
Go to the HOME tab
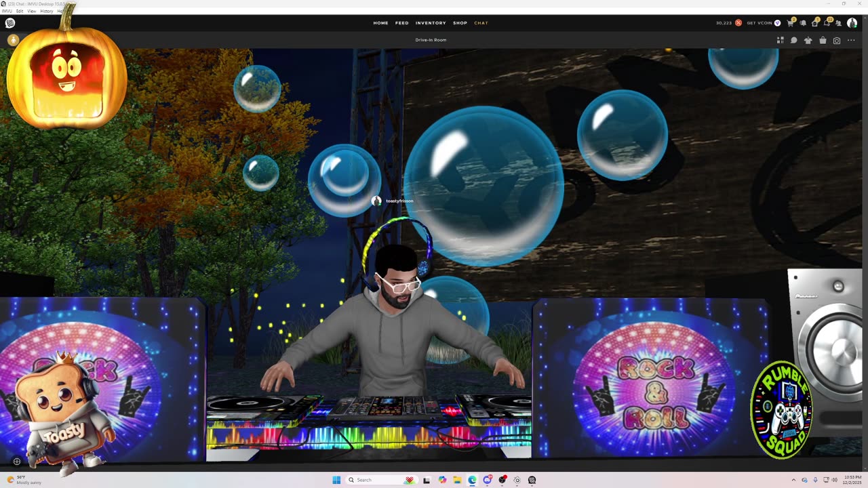[381, 23]
